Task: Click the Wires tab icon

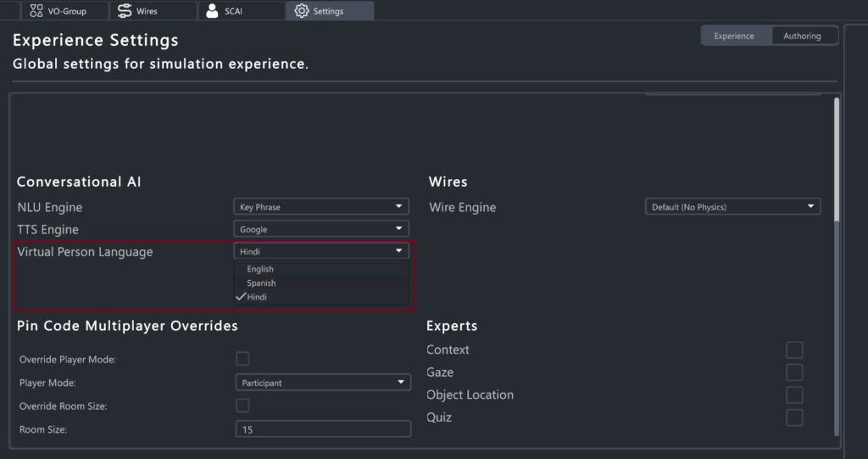Action: point(125,11)
